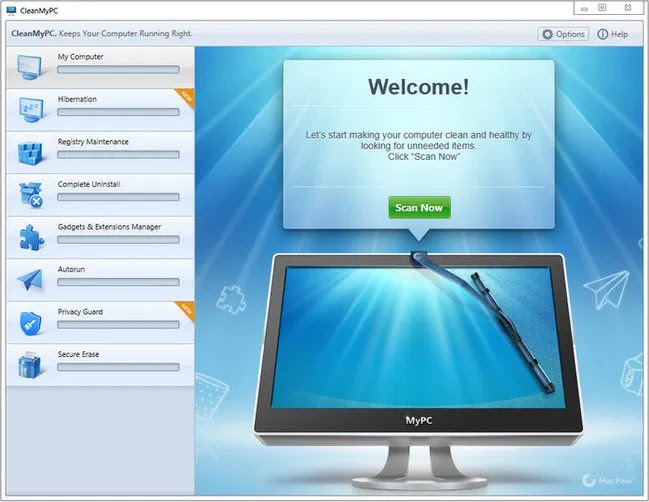Screen dimensions: 649x502
Task: Open the Hibernation section label
Action: (x=77, y=99)
